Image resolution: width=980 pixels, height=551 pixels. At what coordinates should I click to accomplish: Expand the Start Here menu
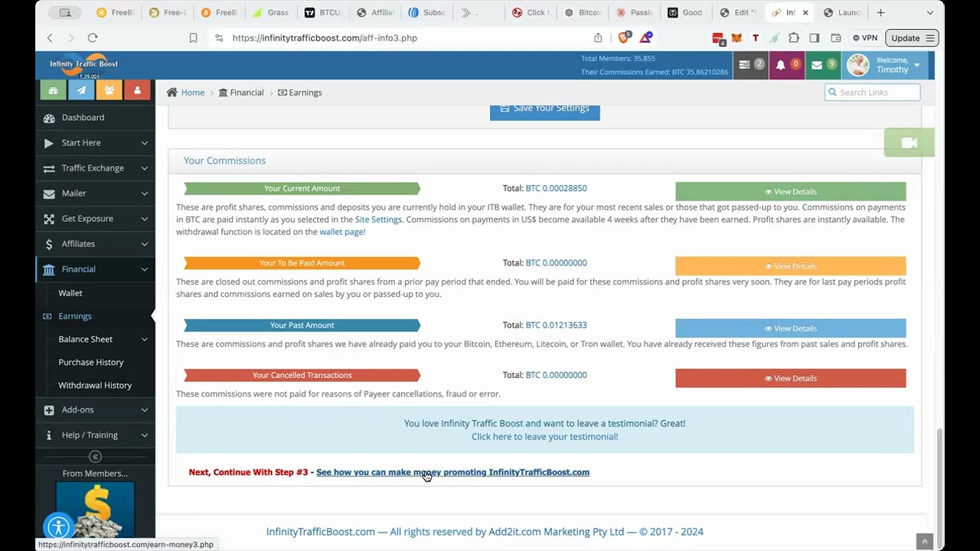tap(96, 143)
